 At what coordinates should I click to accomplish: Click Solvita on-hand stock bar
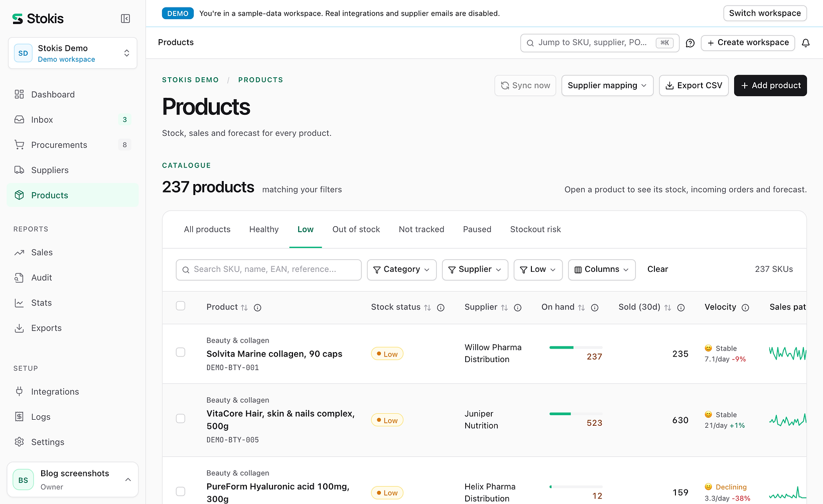click(x=576, y=347)
